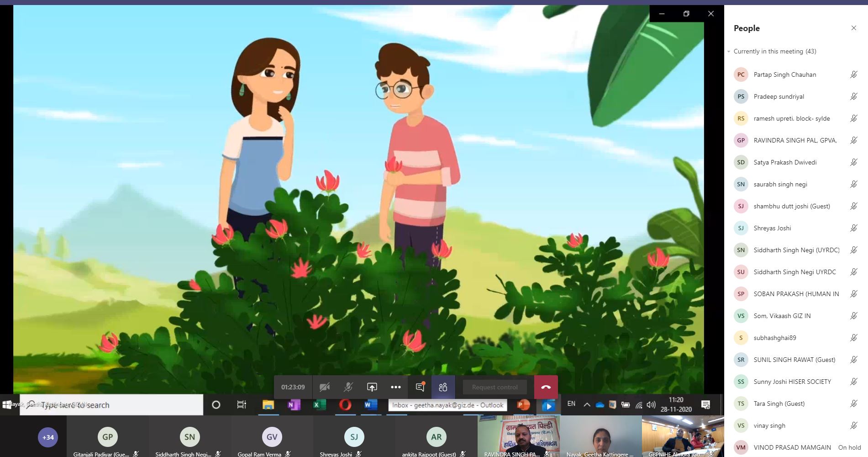The width and height of the screenshot is (868, 457).
Task: Click the +34 more participants badge
Action: tap(48, 437)
